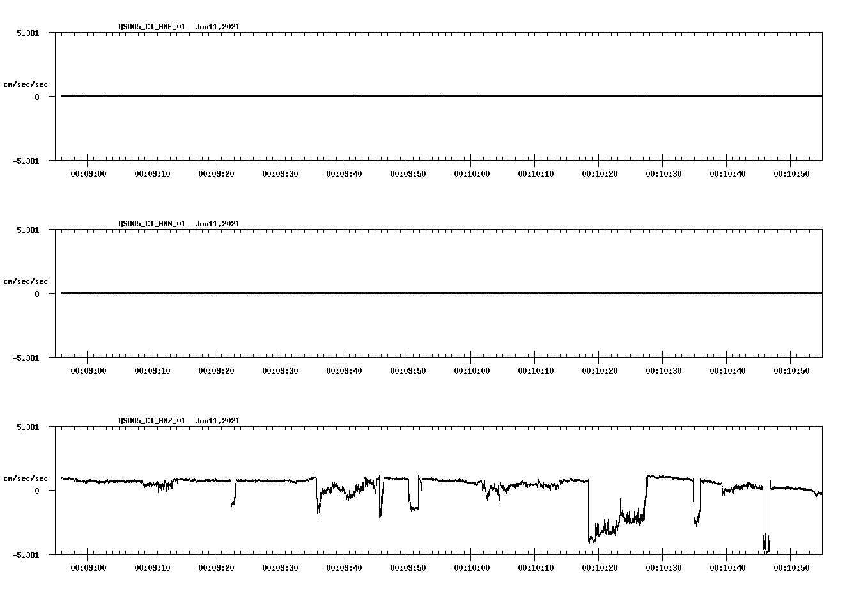Screen dimensions: 868x591
Task: Click the 00:09:40 time label under HNN chart
Action: [344, 371]
